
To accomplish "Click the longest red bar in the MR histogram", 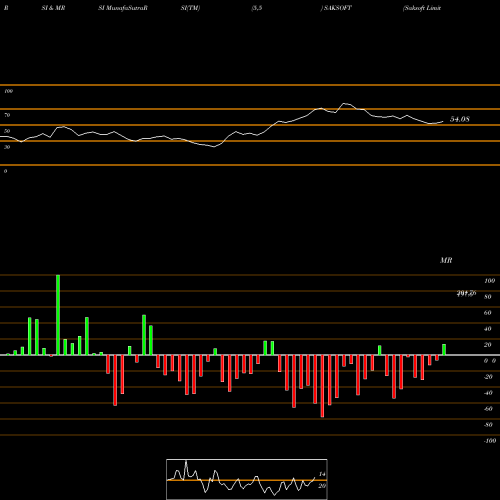I will pos(322,386).
